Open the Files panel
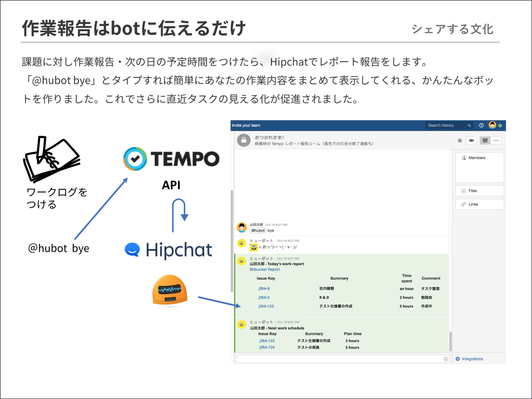The image size is (532, 399). click(479, 191)
